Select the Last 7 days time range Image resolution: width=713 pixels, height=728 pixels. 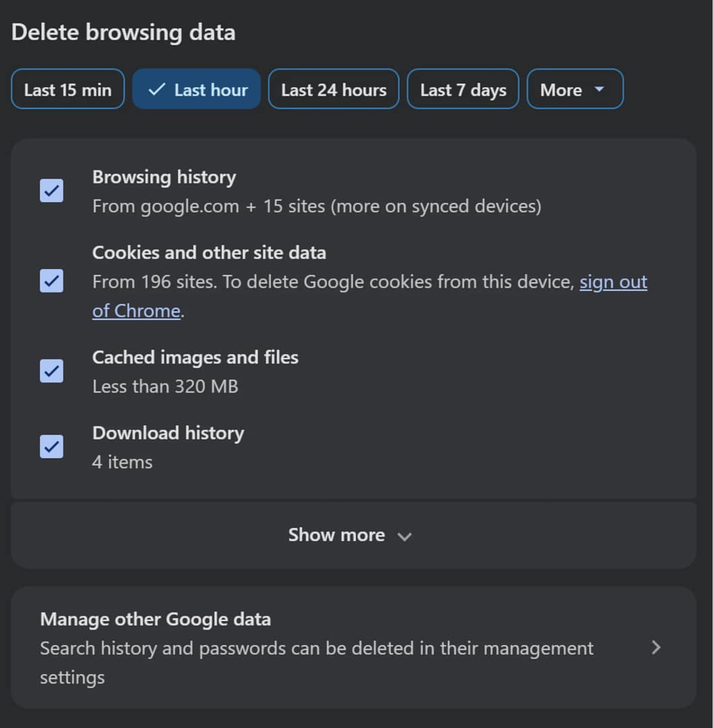462,88
